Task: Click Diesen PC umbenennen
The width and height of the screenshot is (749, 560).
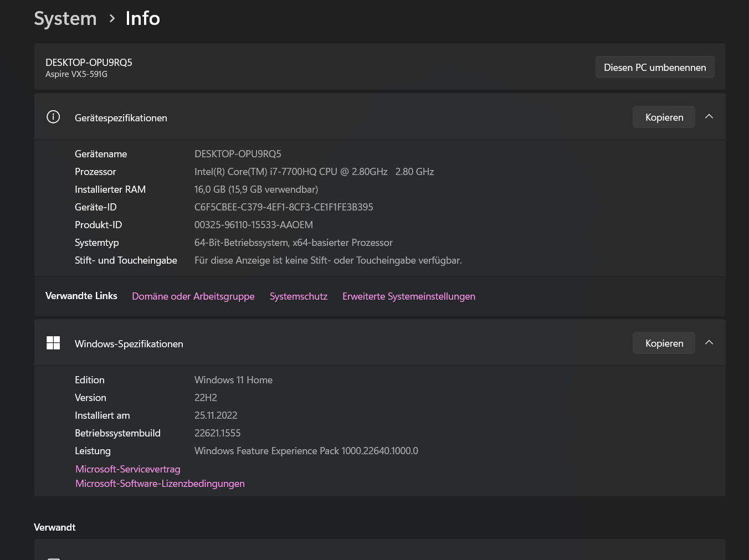Action: pyautogui.click(x=654, y=67)
